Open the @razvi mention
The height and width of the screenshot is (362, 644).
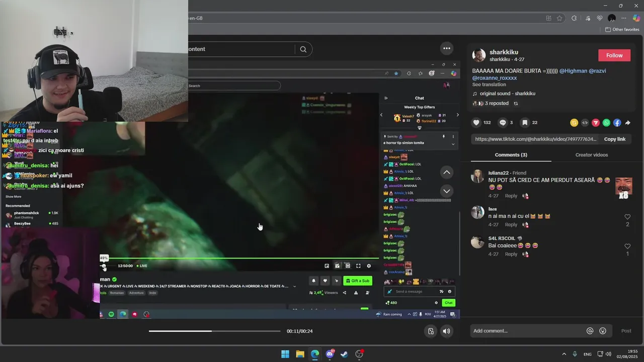coord(597,71)
